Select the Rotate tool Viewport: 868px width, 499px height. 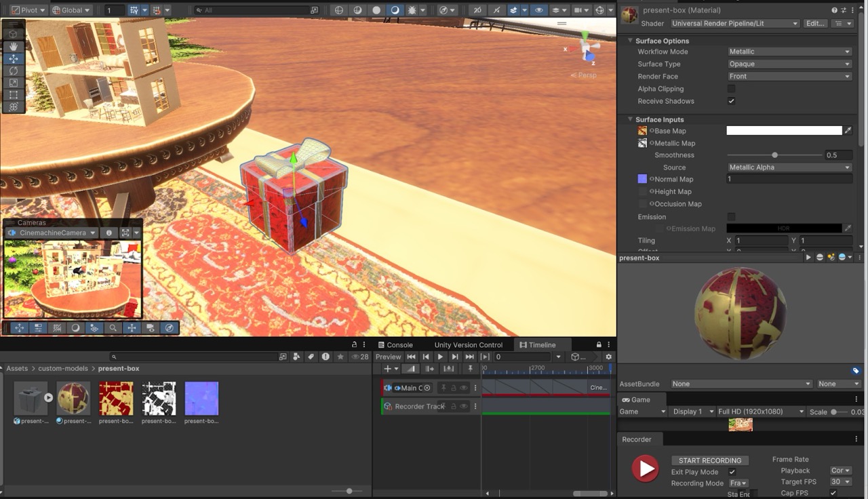[14, 71]
